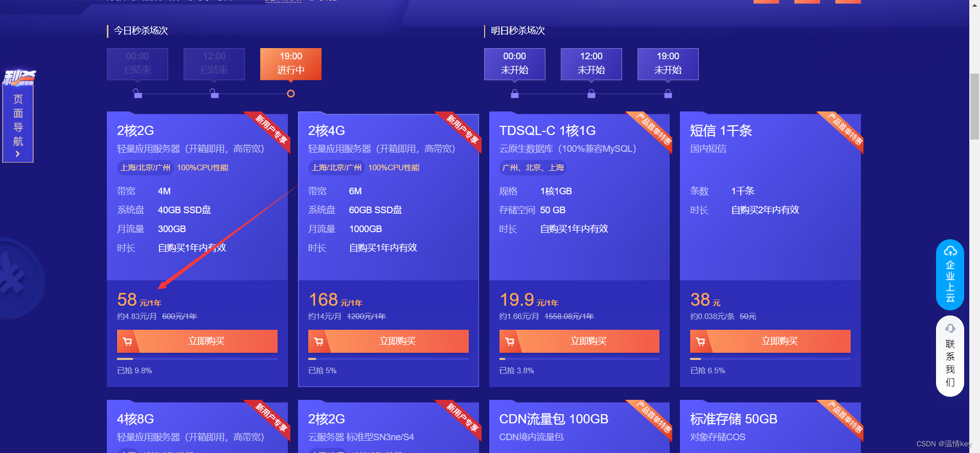Click cart icon on 2核2G buy button
980x453 pixels.
[128, 342]
